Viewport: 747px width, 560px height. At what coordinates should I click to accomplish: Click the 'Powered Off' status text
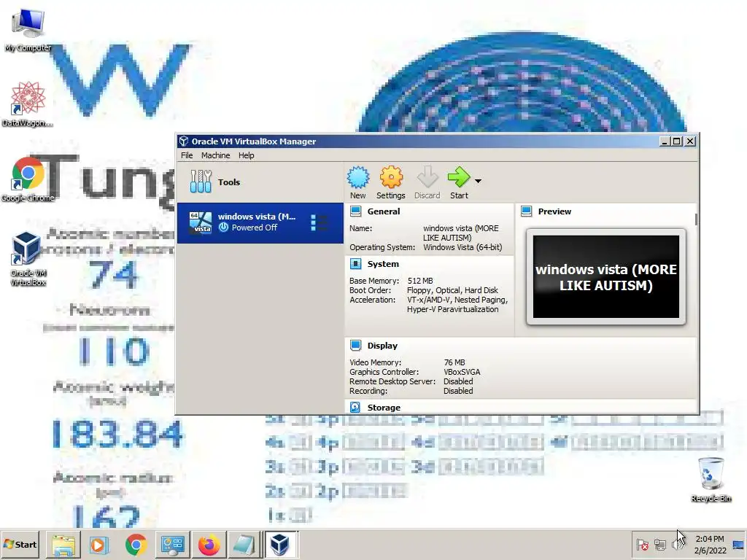tap(255, 227)
